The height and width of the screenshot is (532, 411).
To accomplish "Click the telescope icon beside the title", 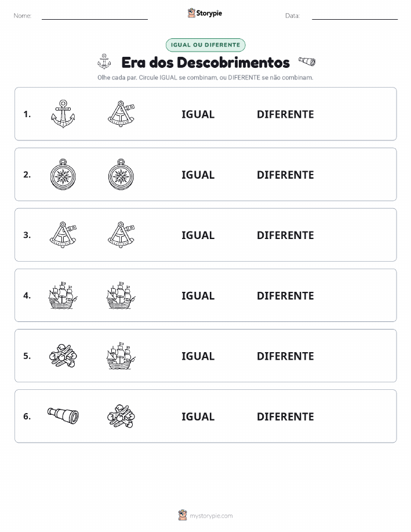I will click(307, 61).
